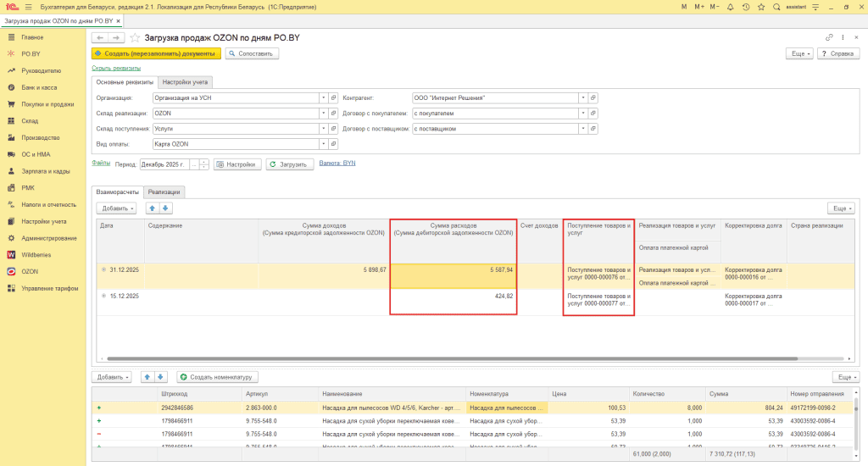Open the Склад поступления dropdown arrow
This screenshot has height=466, width=868.
tap(323, 129)
